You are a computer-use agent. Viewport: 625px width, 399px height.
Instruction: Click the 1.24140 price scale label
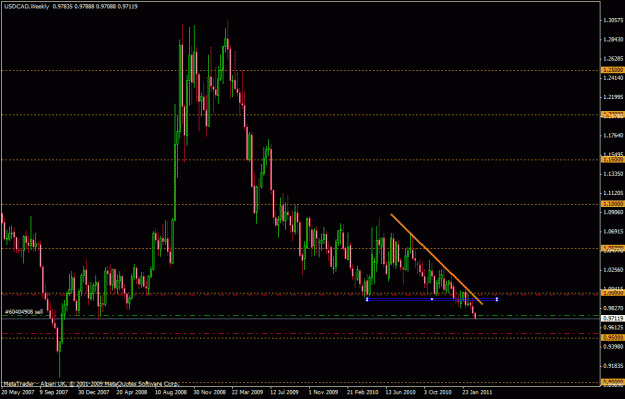click(x=613, y=78)
